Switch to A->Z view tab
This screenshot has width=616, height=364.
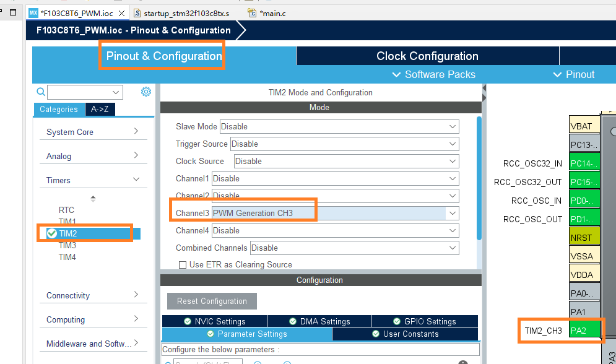100,109
